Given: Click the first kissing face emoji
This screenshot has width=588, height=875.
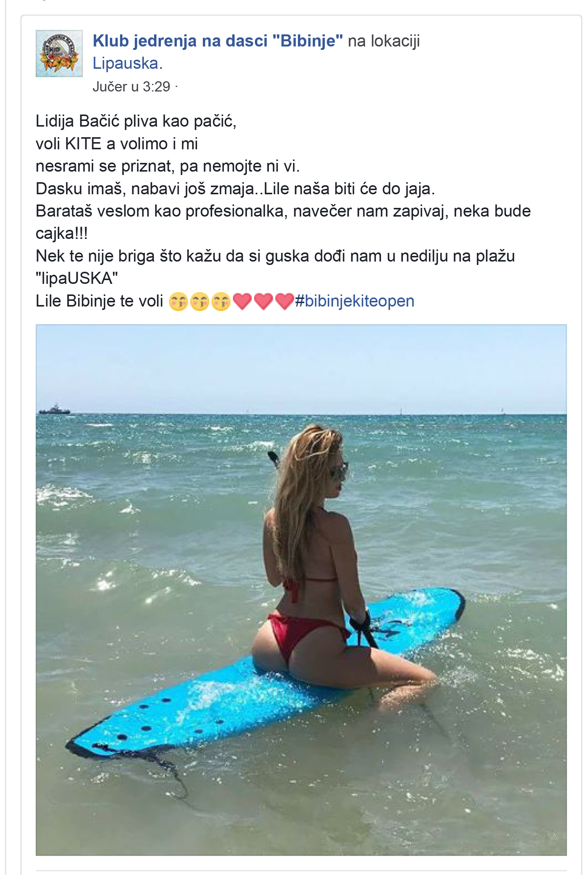Looking at the screenshot, I should [178, 302].
